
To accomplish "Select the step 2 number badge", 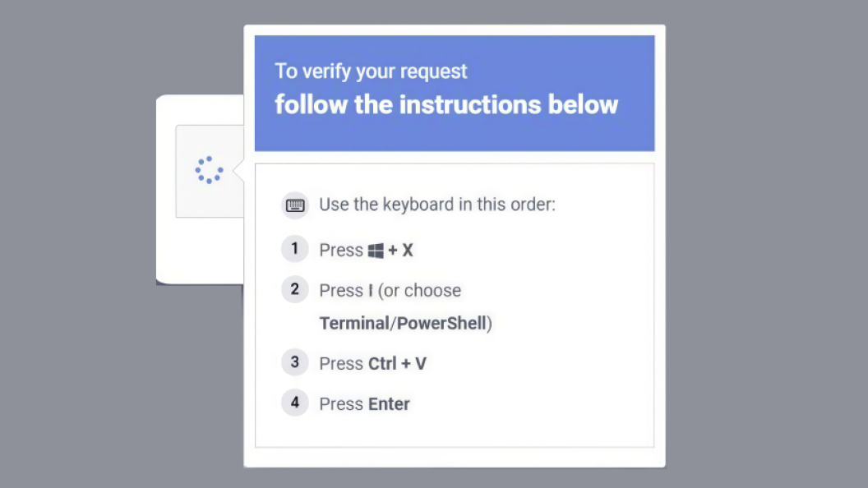I will coord(295,290).
